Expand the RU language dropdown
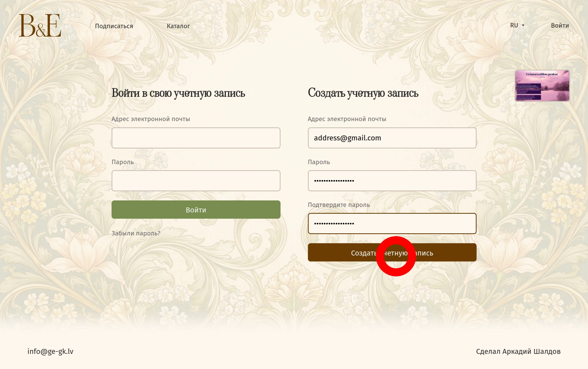Screen dimensions: 588x369 pyautogui.click(x=514, y=25)
